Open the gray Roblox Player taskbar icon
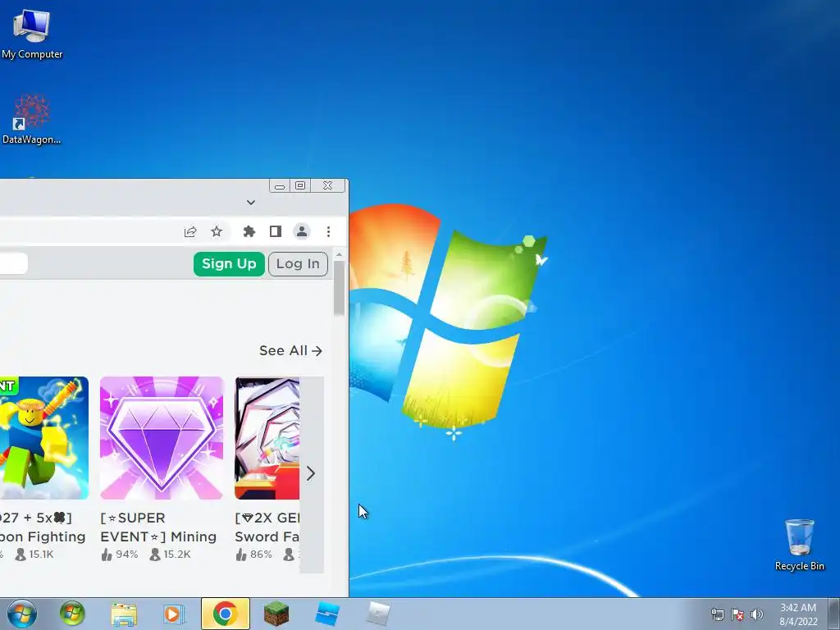840x630 pixels. pos(377,614)
